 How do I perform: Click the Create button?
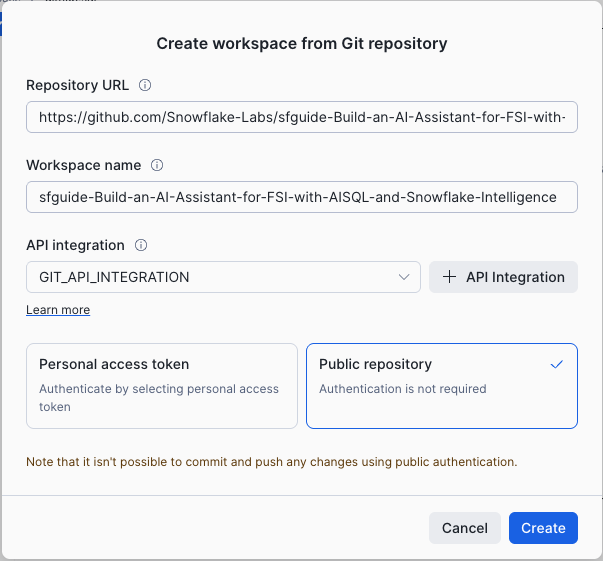[543, 528]
